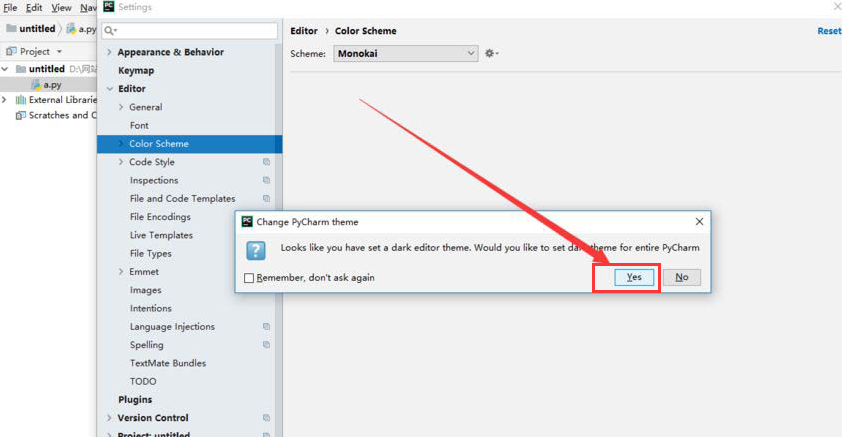
Task: Click the PyCharm icon in Settings title
Action: pyautogui.click(x=108, y=6)
